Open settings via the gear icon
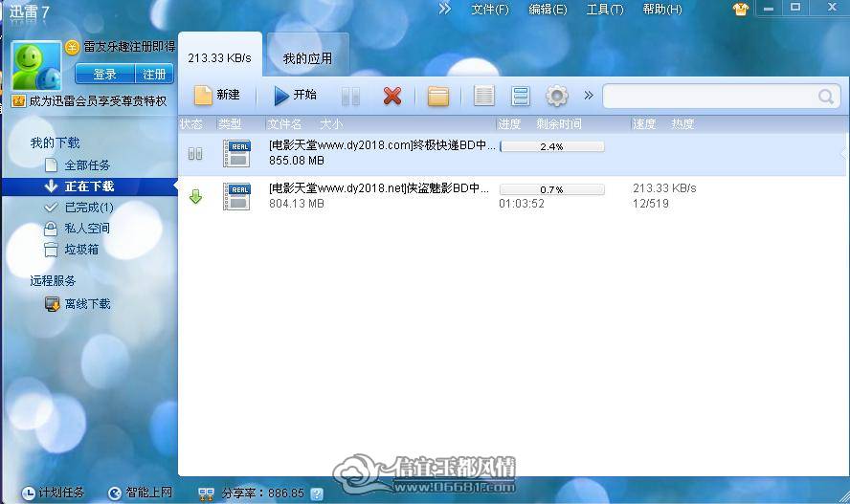The height and width of the screenshot is (504, 850). (x=557, y=96)
